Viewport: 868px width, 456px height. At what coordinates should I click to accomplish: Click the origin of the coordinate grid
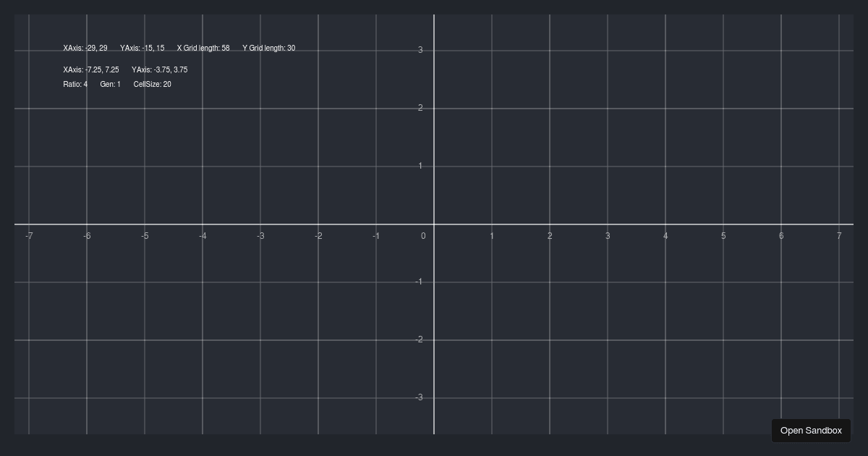tap(434, 224)
